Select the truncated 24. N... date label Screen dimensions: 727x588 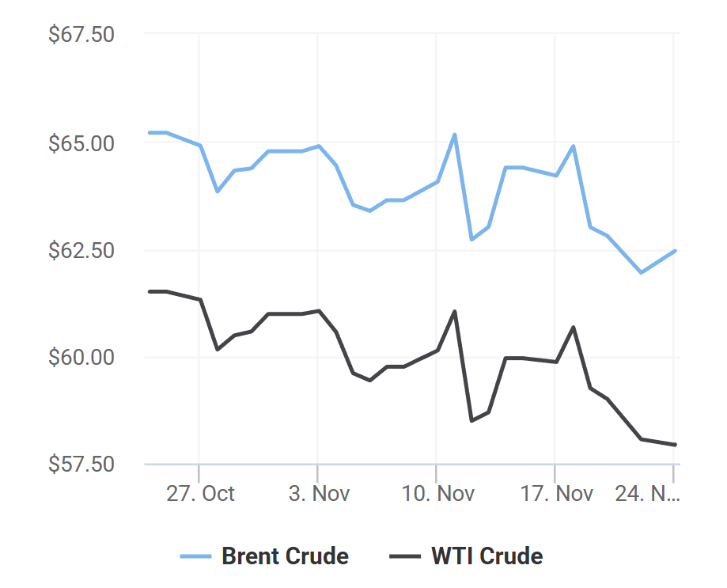pyautogui.click(x=647, y=494)
